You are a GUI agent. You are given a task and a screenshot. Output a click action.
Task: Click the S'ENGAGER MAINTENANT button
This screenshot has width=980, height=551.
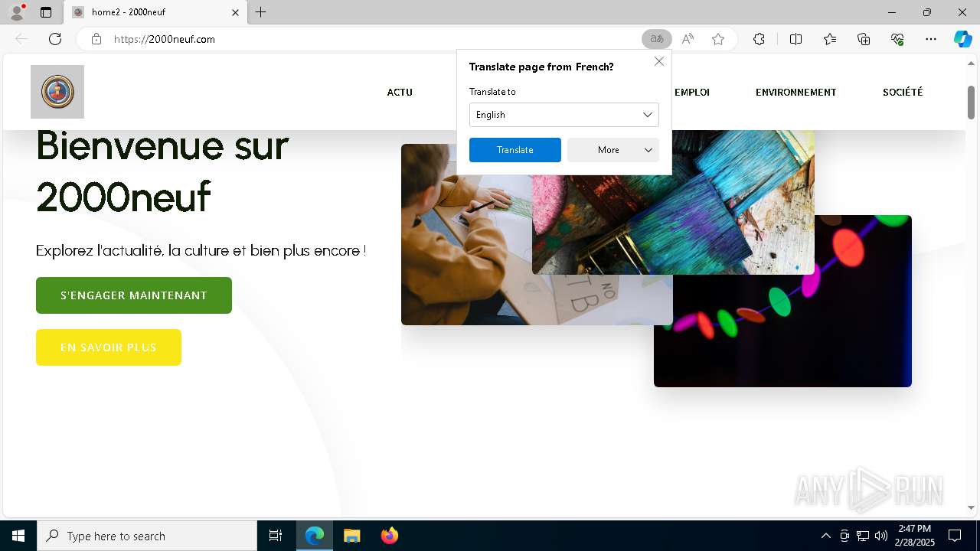134,295
